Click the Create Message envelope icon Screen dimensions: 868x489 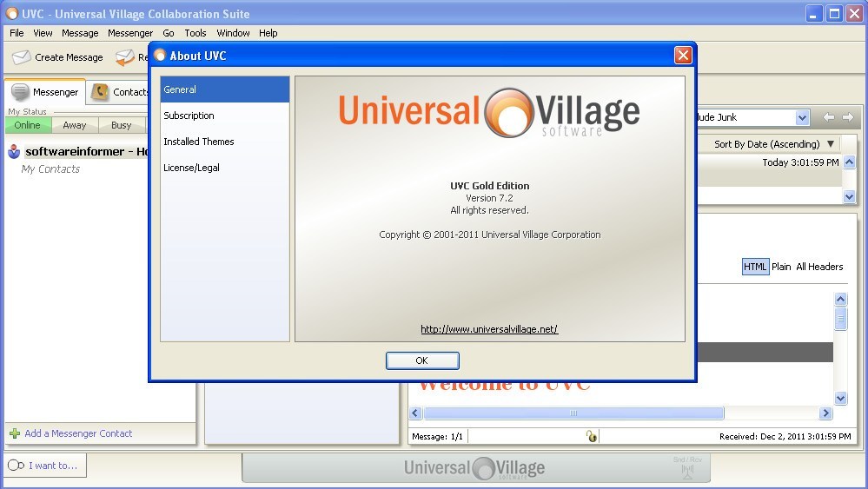coord(21,57)
